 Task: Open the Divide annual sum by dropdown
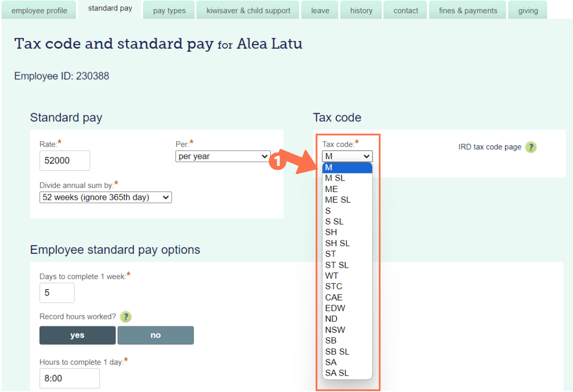[105, 197]
